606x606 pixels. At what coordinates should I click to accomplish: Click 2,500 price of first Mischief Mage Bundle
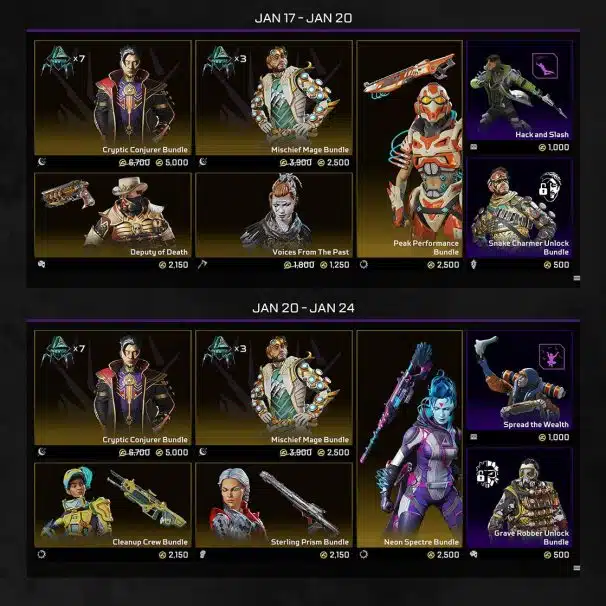(x=333, y=163)
